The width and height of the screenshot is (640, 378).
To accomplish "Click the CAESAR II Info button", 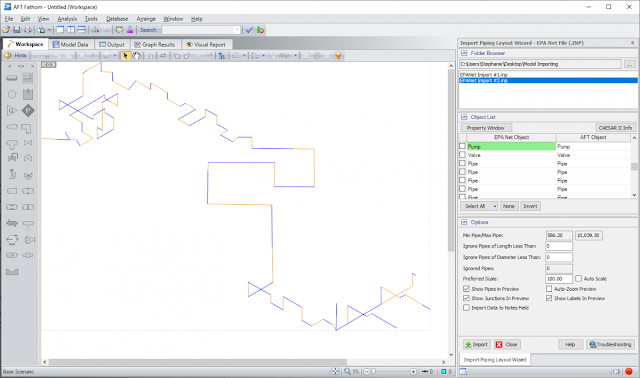I will click(615, 128).
